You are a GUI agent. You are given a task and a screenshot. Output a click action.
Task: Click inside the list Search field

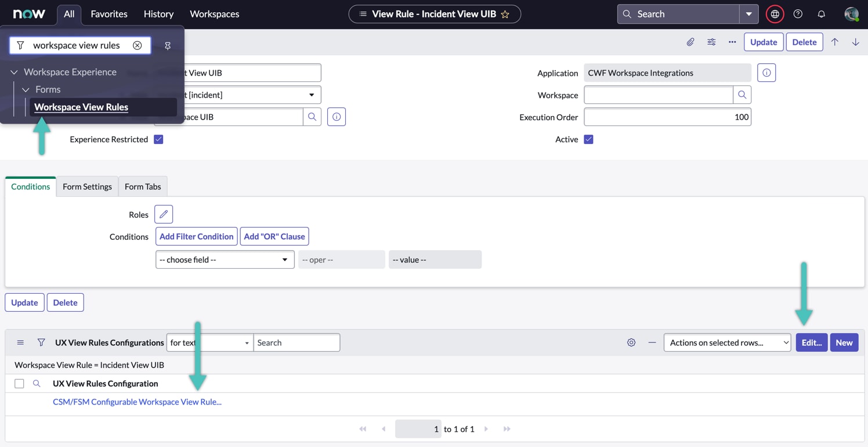click(296, 343)
